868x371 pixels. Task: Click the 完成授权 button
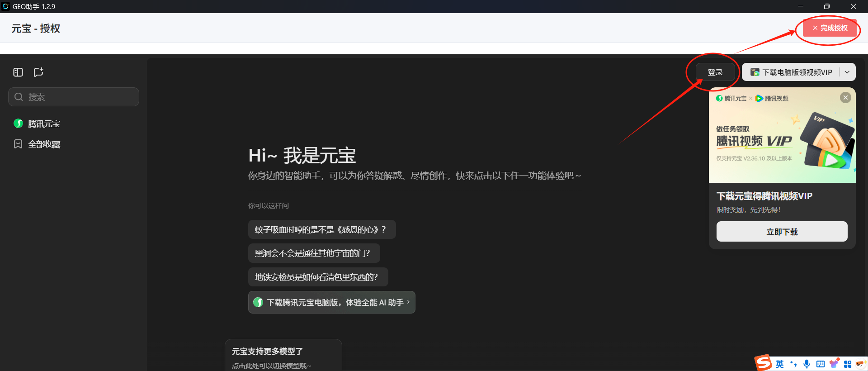(830, 28)
